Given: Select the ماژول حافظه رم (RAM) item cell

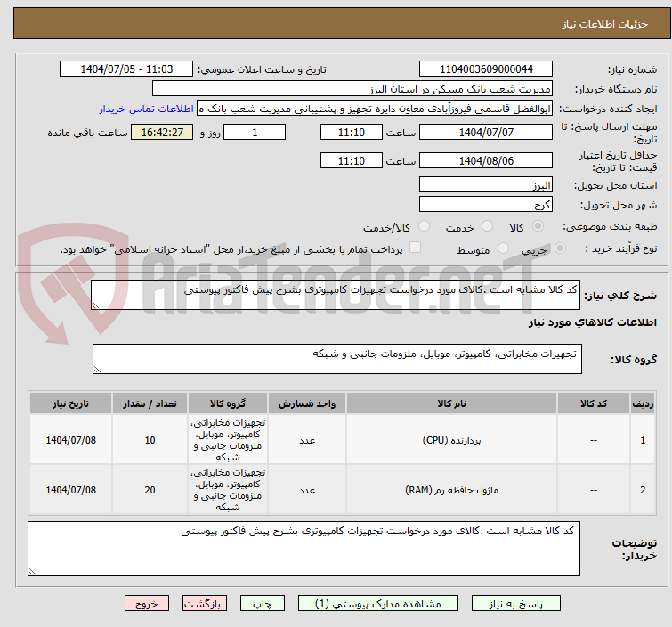Looking at the screenshot, I should 451,490.
